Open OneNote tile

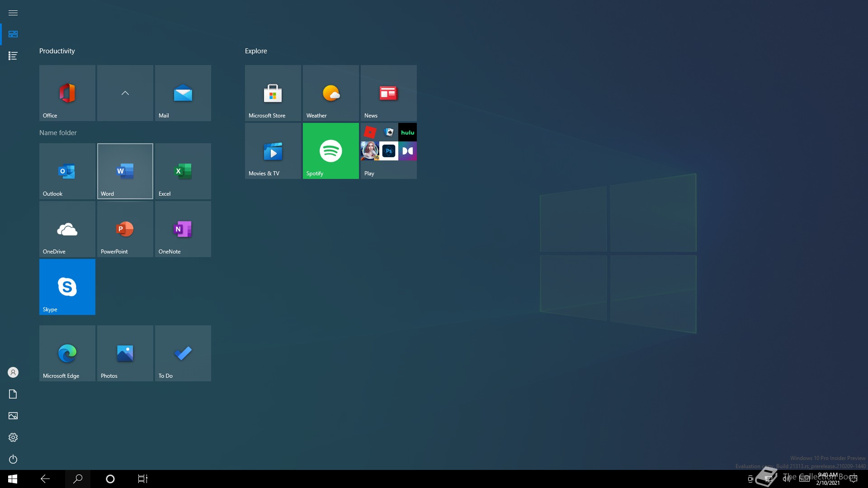[x=183, y=229]
